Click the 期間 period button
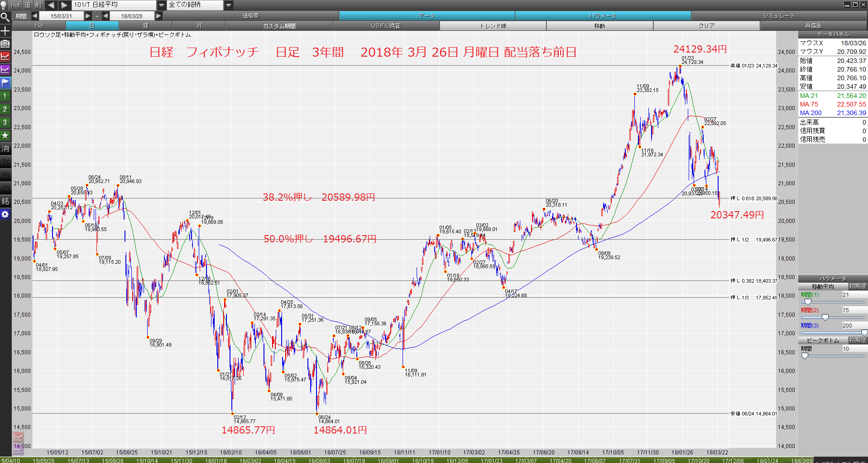Image resolution: width=868 pixels, height=463 pixels. (21, 16)
